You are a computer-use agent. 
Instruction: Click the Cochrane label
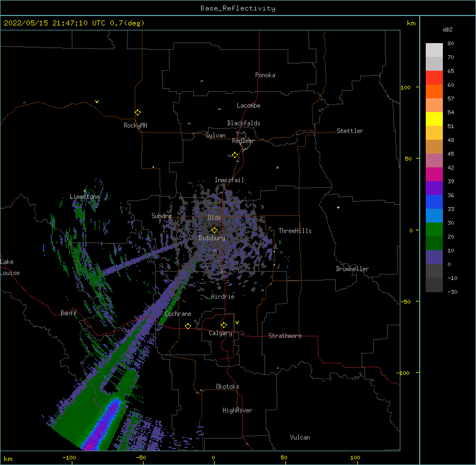coord(178,314)
